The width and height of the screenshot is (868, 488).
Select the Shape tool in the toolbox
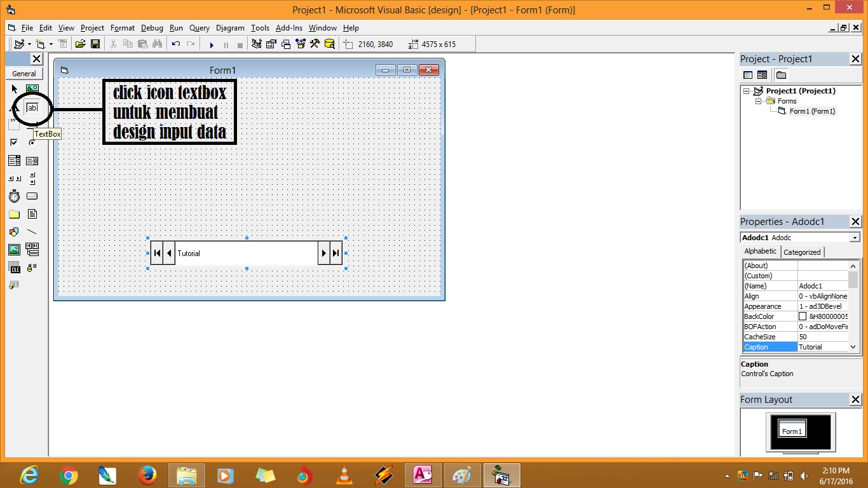[14, 232]
